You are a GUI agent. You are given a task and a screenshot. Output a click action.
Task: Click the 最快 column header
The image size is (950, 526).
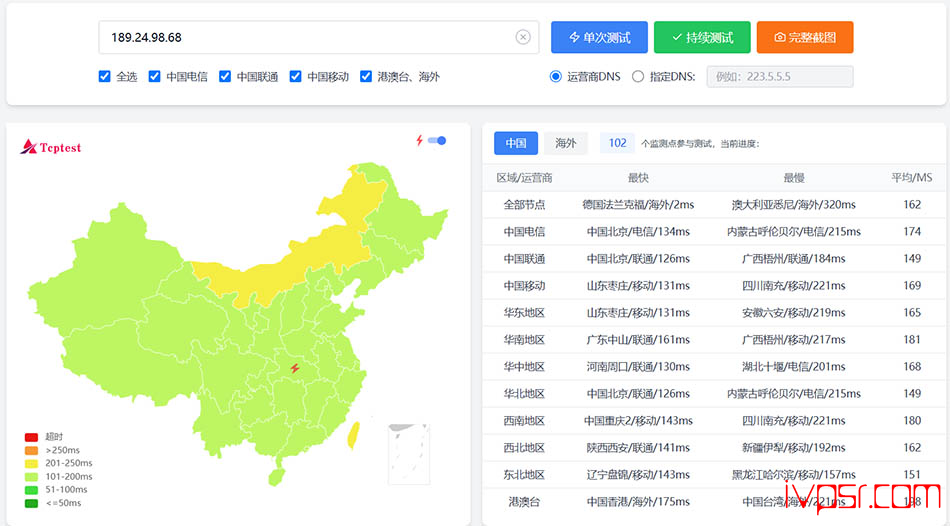click(x=638, y=178)
